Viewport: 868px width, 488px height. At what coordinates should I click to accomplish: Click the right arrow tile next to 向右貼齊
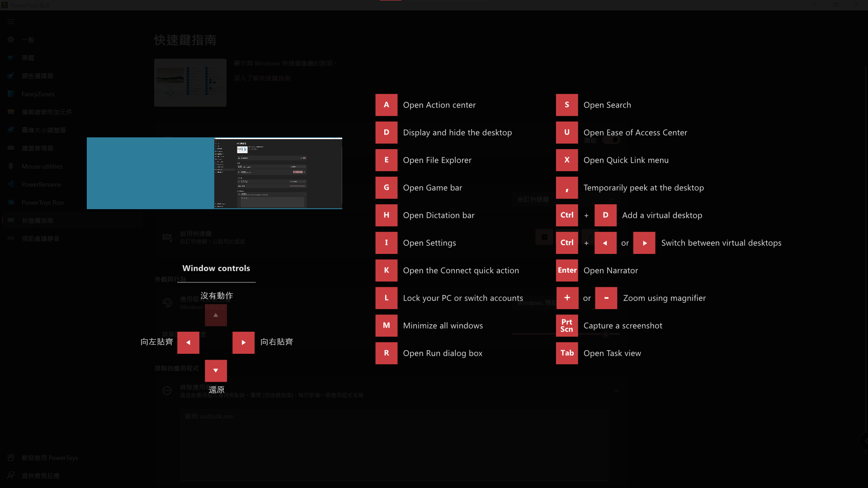tap(243, 343)
